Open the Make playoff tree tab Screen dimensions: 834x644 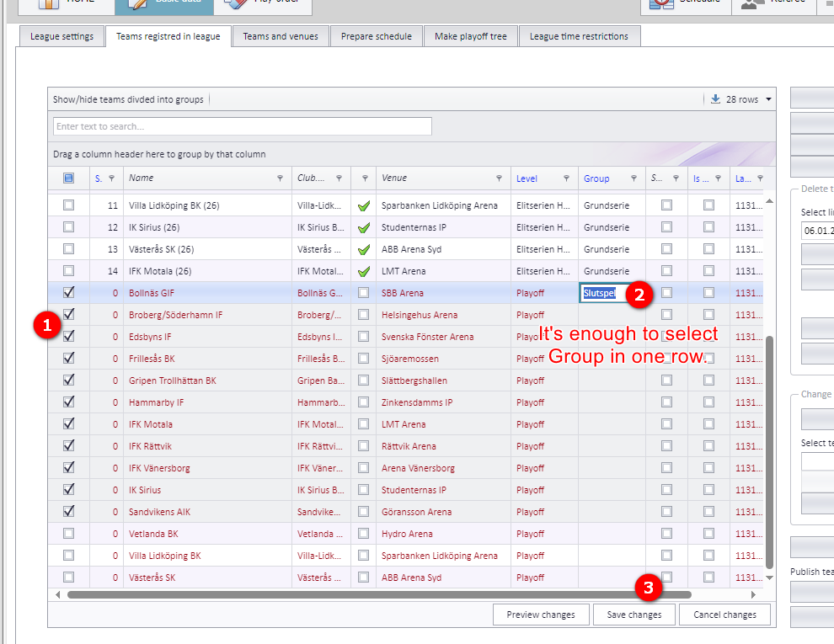point(470,36)
